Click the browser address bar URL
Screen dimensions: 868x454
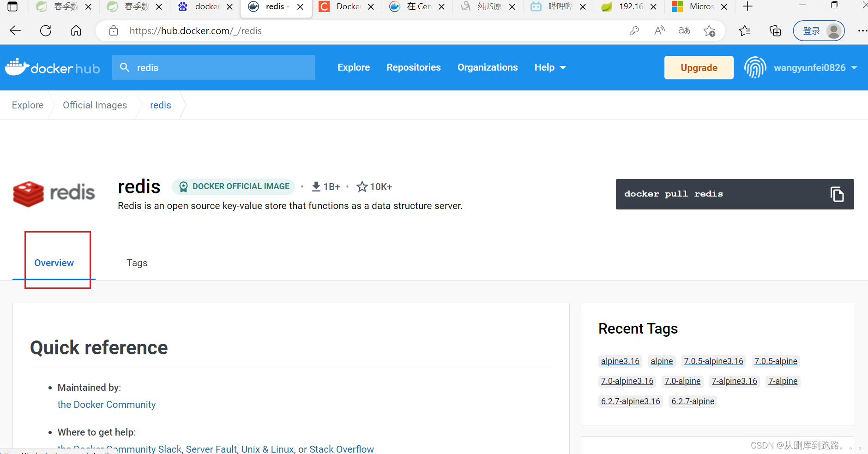click(x=195, y=31)
